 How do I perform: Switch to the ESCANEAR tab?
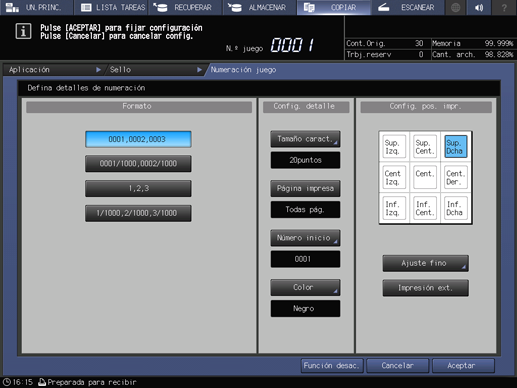[408, 7]
